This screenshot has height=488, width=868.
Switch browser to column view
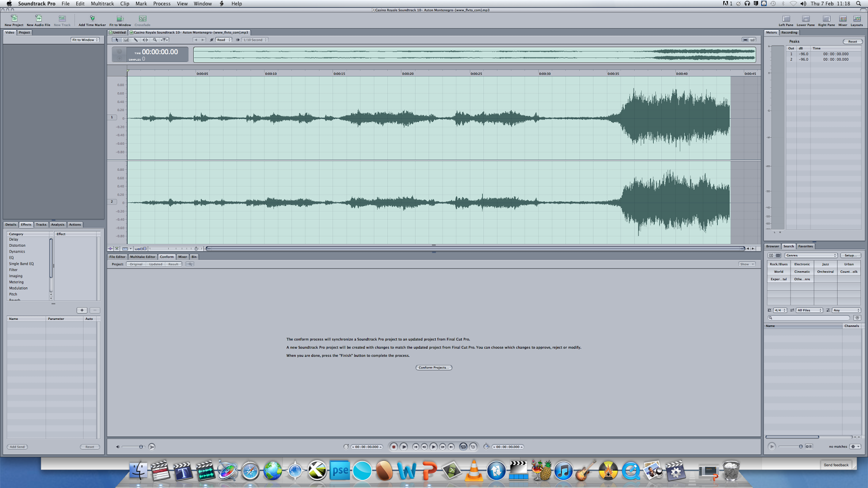771,255
